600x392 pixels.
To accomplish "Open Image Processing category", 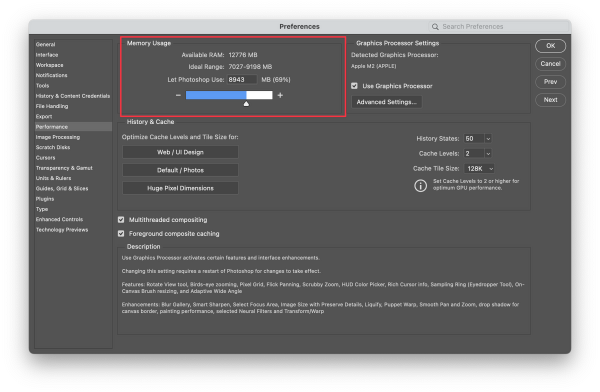I will [x=58, y=137].
